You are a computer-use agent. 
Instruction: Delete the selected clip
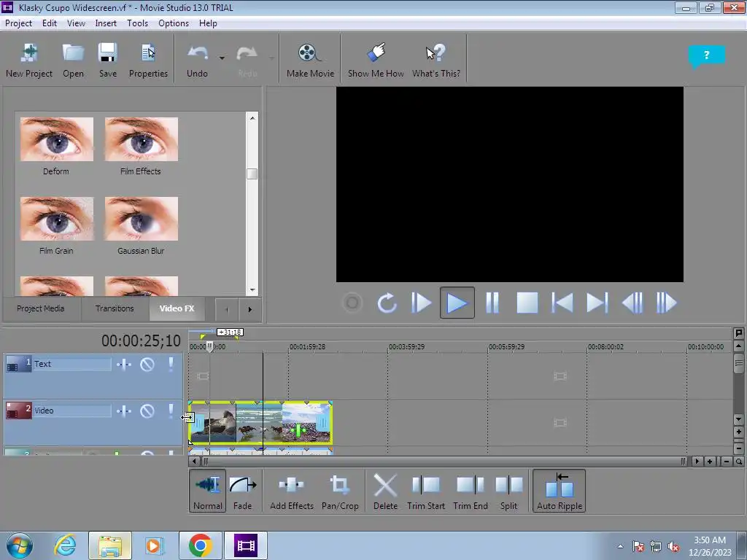pyautogui.click(x=385, y=491)
